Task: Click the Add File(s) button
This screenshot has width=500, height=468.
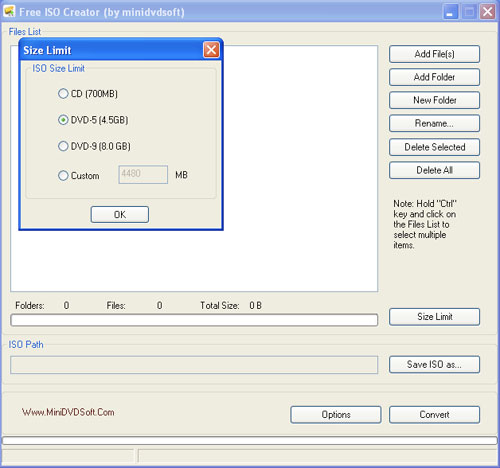Action: [434, 54]
